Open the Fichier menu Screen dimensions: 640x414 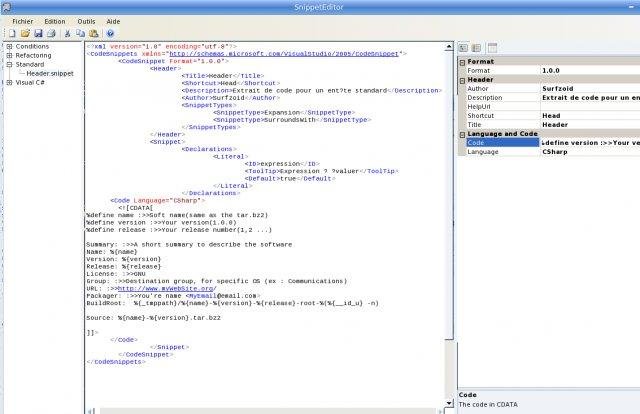click(23, 20)
